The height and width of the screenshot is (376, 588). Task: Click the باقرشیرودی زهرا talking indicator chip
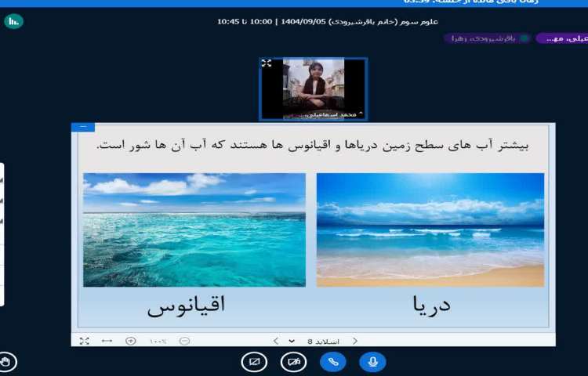click(487, 38)
